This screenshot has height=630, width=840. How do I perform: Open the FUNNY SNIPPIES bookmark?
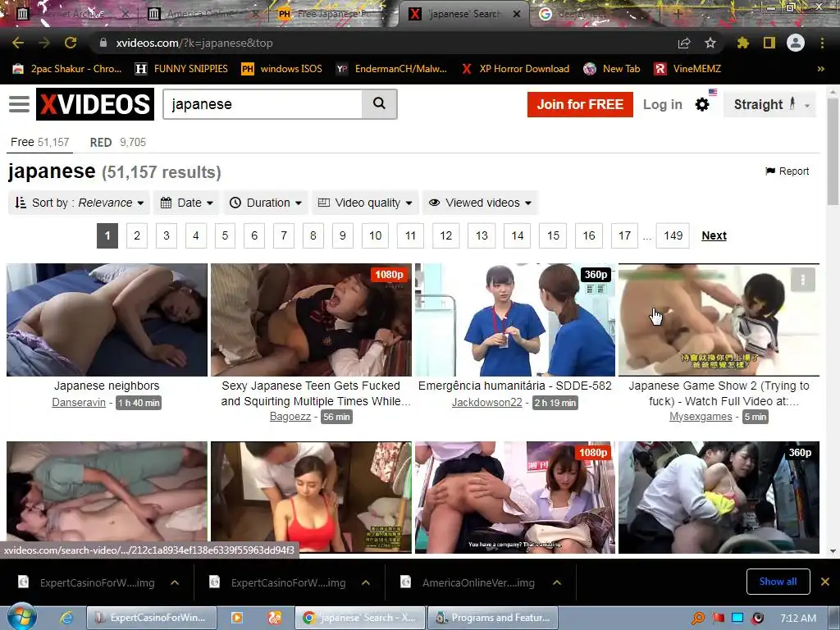click(x=181, y=69)
